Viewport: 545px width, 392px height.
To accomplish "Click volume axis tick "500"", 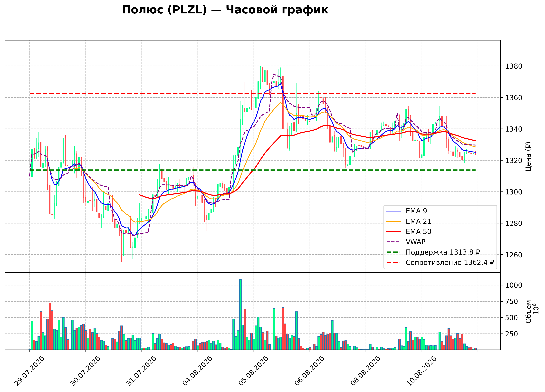I will click(512, 318).
